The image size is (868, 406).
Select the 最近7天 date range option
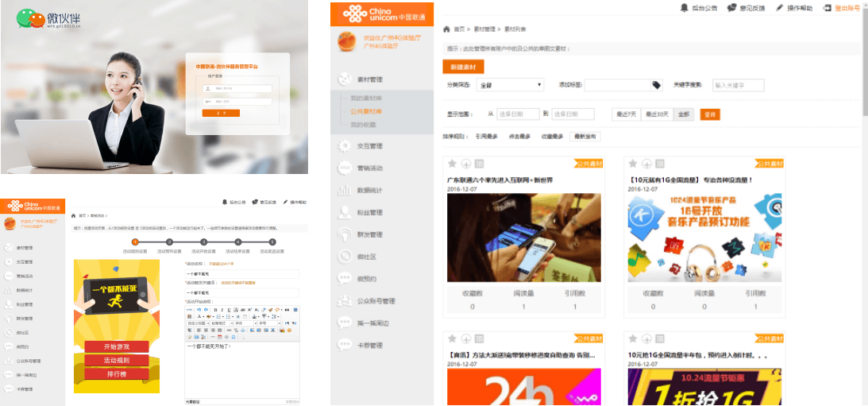(627, 114)
